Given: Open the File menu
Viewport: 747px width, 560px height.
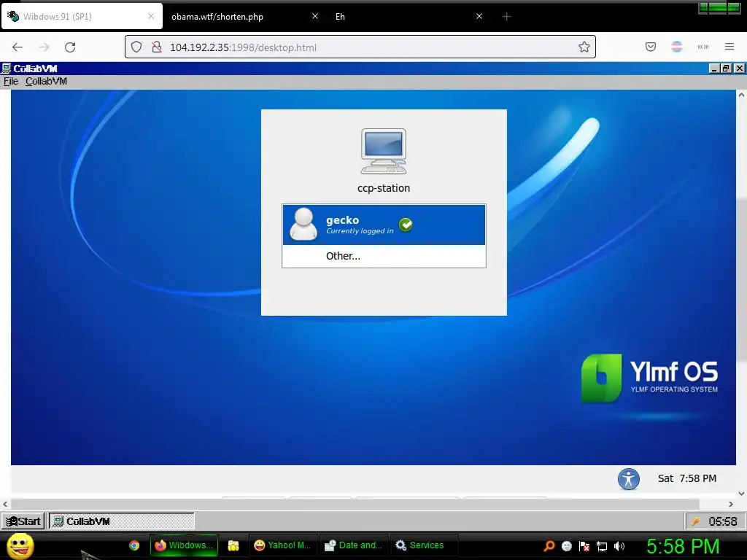Looking at the screenshot, I should pos(11,82).
